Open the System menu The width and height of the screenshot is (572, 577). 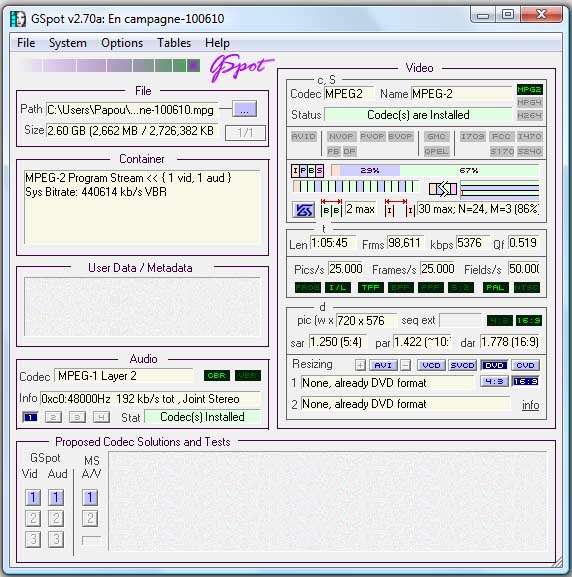coord(68,43)
